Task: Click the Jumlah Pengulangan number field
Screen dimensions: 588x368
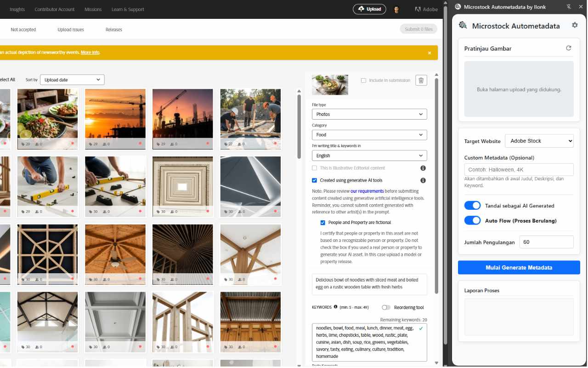Action: coord(547,242)
